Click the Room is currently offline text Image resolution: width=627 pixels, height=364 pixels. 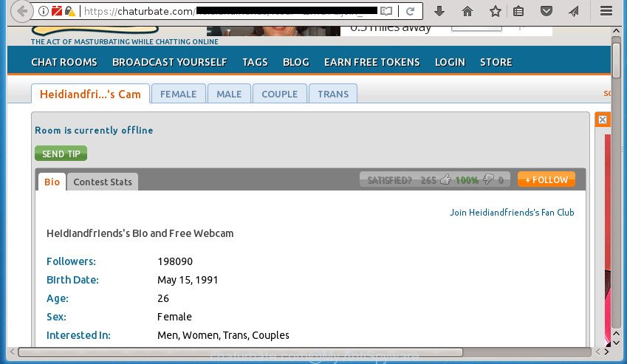pyautogui.click(x=94, y=130)
